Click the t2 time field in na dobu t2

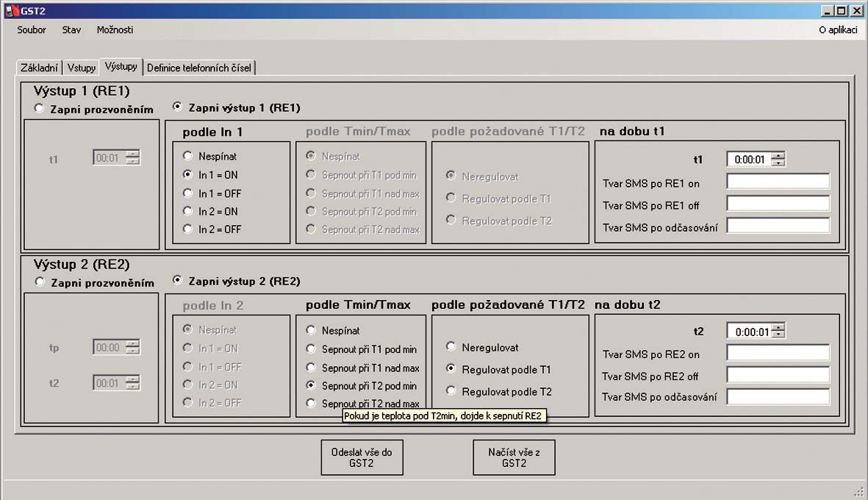point(750,331)
